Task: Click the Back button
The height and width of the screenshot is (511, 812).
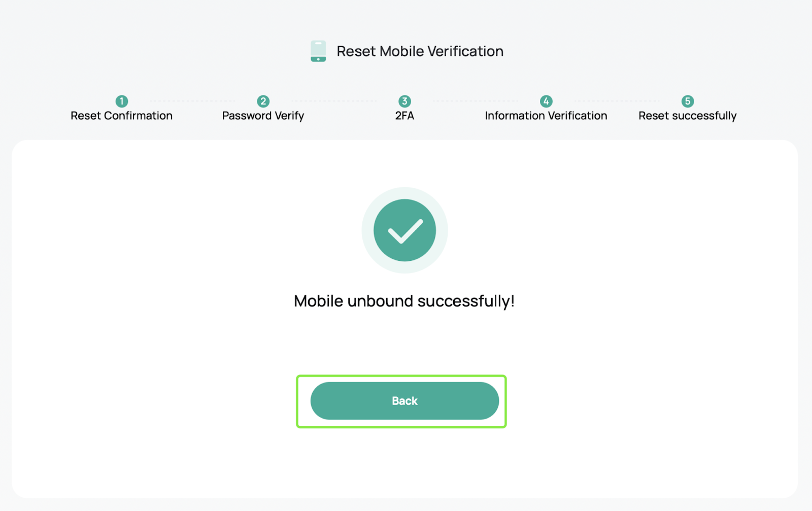Action: coord(404,401)
